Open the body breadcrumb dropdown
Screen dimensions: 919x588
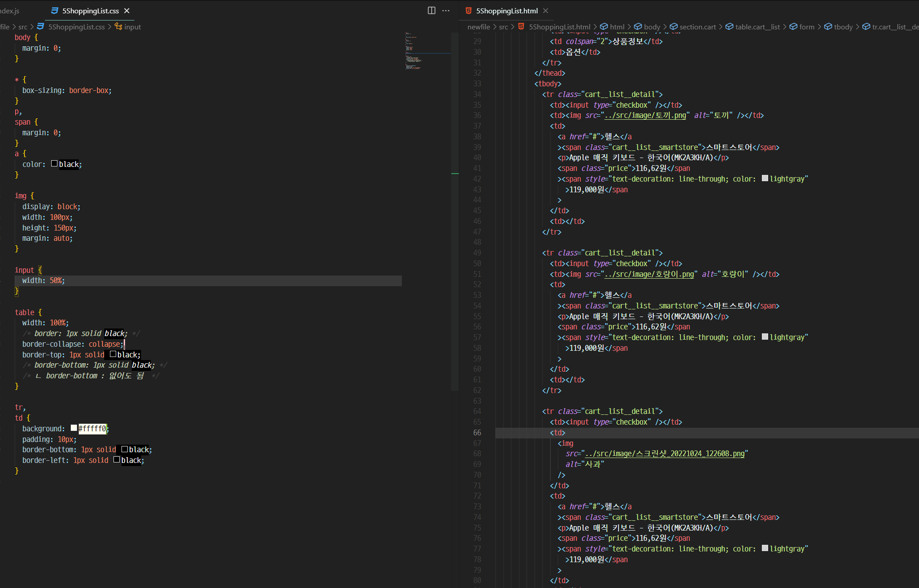652,27
